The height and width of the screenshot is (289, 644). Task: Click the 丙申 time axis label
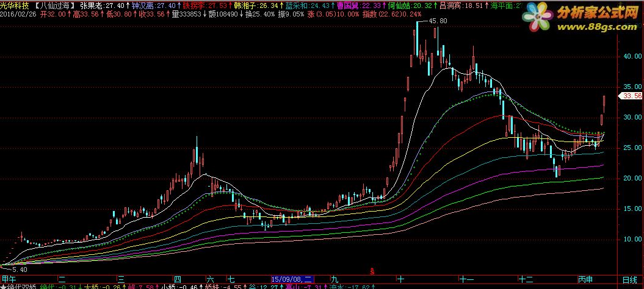click(585, 280)
